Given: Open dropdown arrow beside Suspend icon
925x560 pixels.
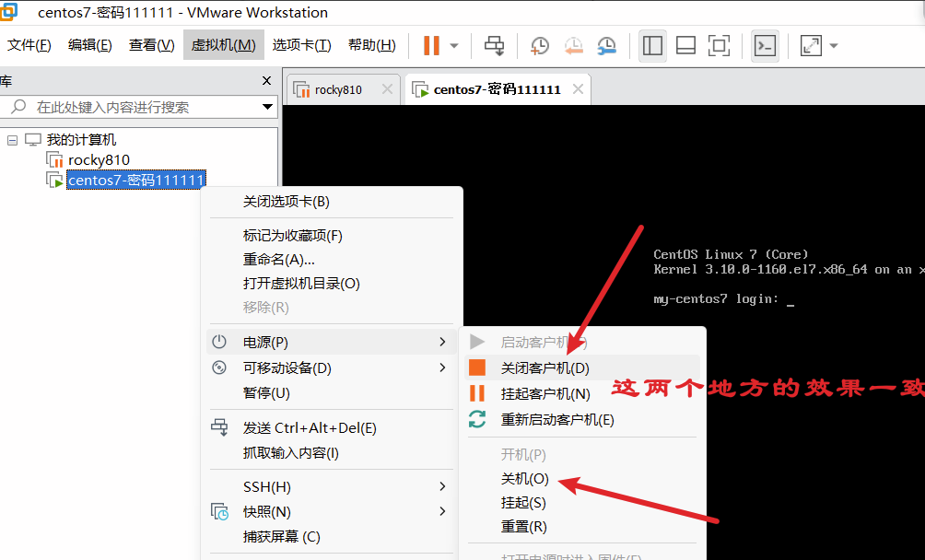Looking at the screenshot, I should coord(454,45).
